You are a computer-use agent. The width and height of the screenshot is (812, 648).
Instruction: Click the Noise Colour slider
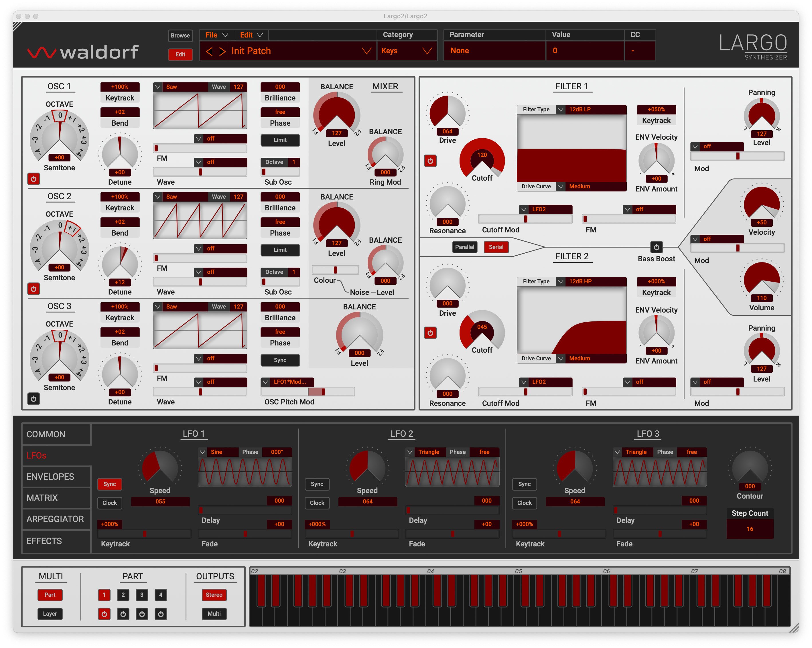335,270
